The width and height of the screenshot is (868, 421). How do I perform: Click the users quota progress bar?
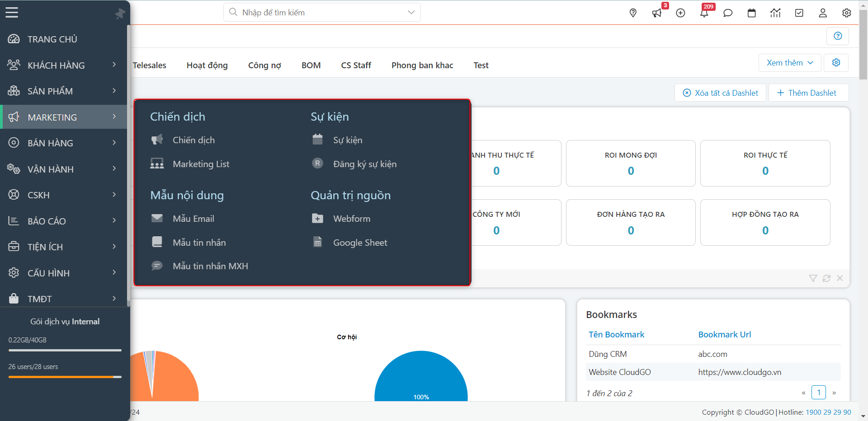click(65, 377)
